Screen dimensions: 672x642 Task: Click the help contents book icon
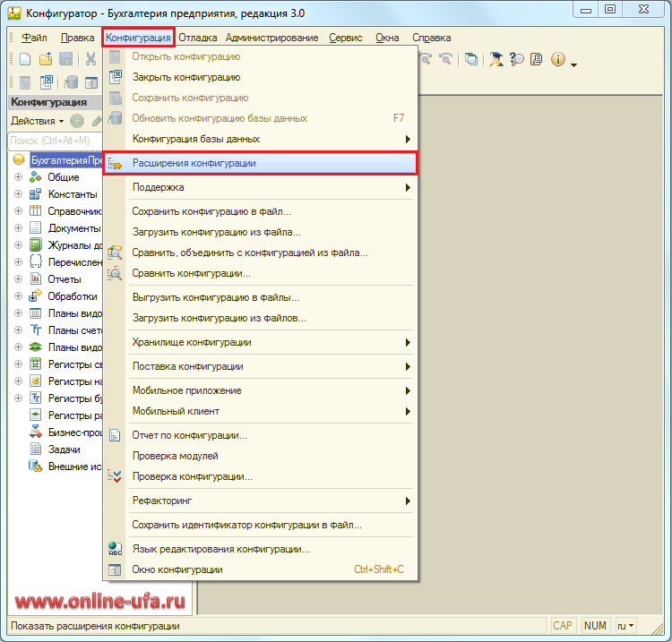537,60
